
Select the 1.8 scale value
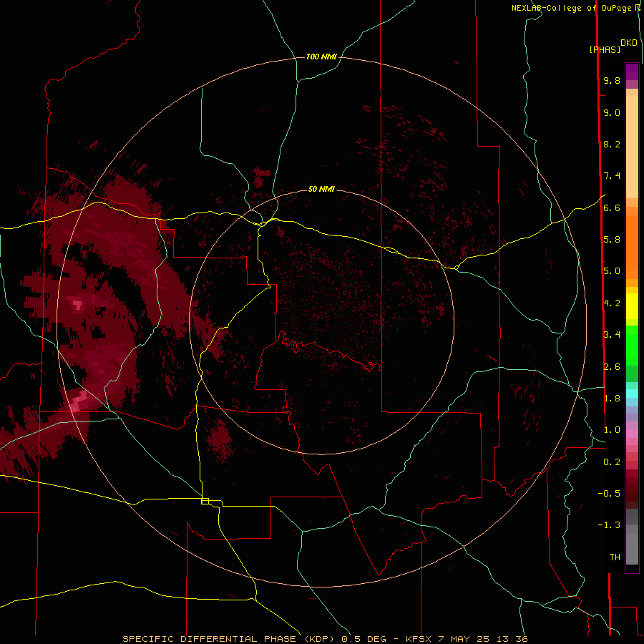click(x=612, y=399)
